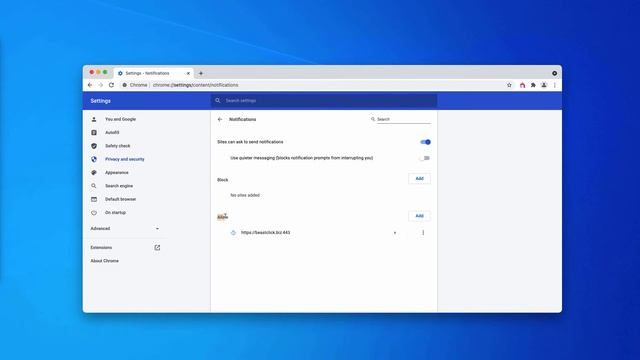Click the You and Google person icon
The image size is (640, 360).
click(x=94, y=119)
